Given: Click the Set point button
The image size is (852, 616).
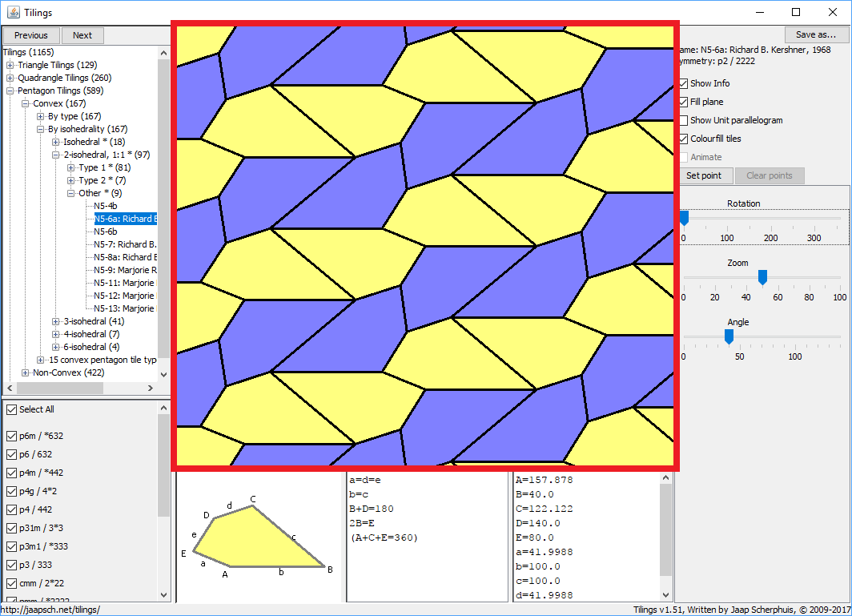Looking at the screenshot, I should coord(704,175).
